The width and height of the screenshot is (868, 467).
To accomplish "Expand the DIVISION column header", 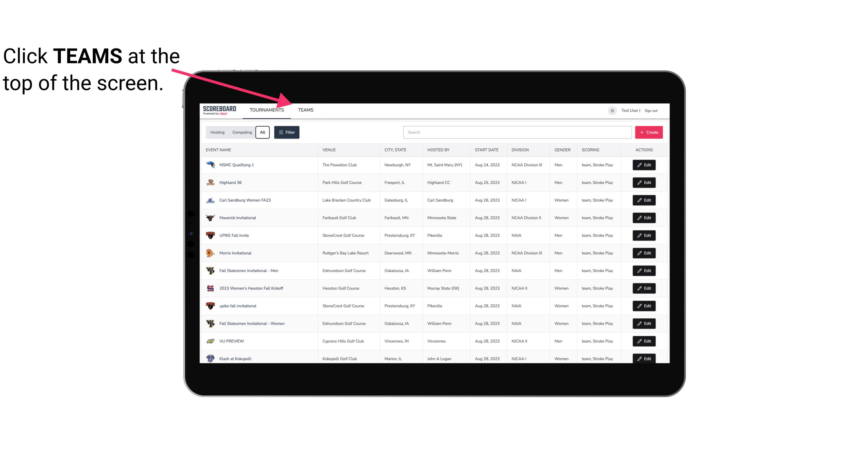I will tap(520, 150).
